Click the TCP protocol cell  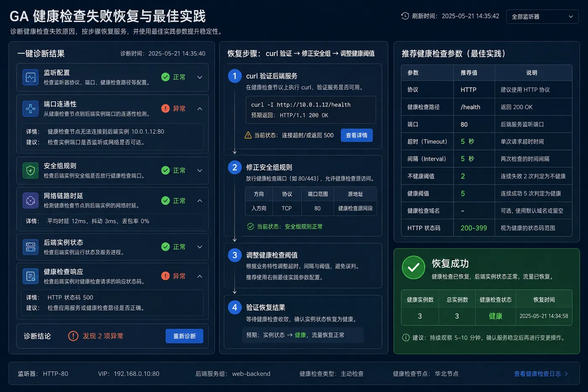287,208
